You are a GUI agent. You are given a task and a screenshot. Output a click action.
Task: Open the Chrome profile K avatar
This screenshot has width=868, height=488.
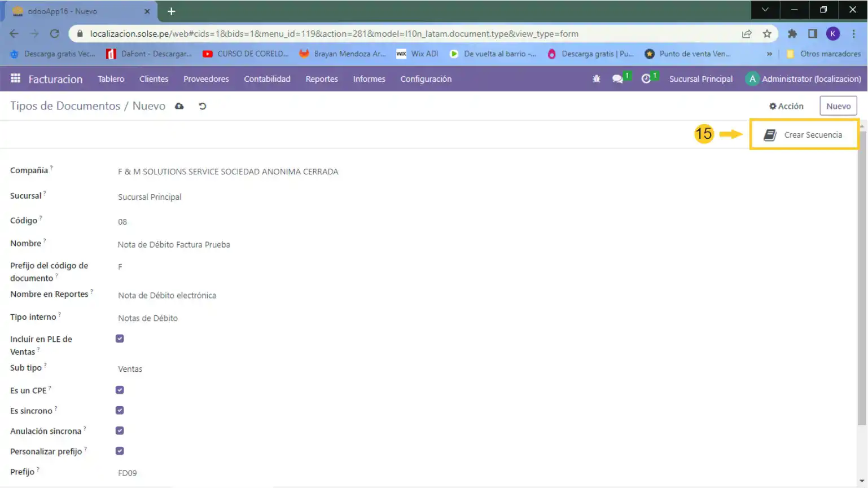[x=833, y=34]
